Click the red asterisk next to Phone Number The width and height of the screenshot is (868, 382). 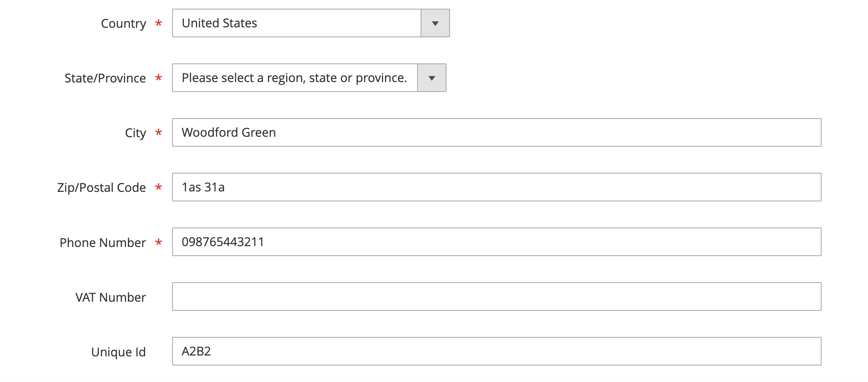point(159,242)
